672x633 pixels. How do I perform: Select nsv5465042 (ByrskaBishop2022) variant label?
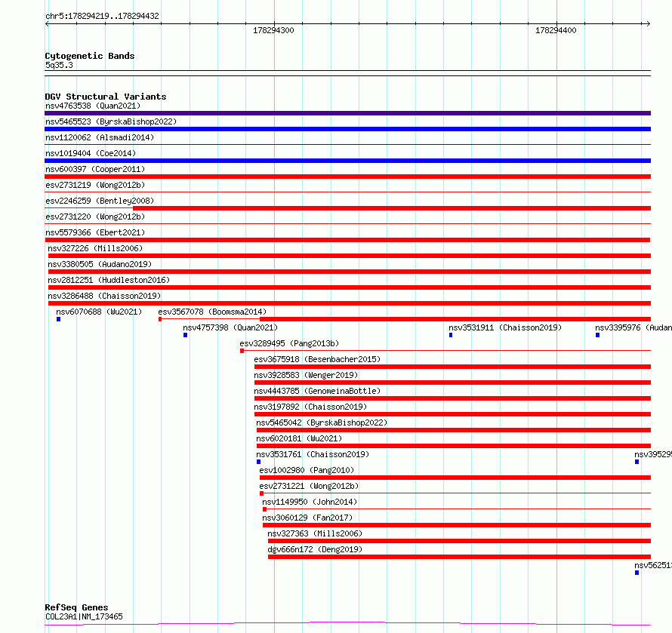pyautogui.click(x=322, y=423)
